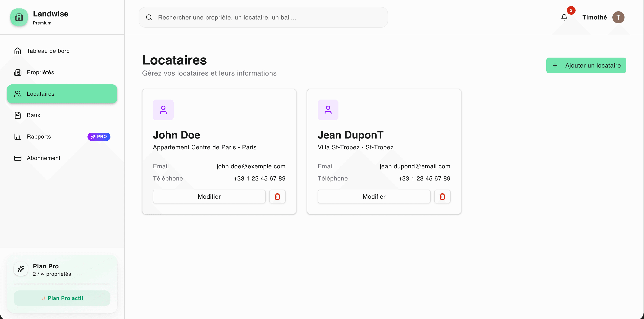The width and height of the screenshot is (644, 319).
Task: Select the Propriétés building icon
Action: click(x=18, y=72)
